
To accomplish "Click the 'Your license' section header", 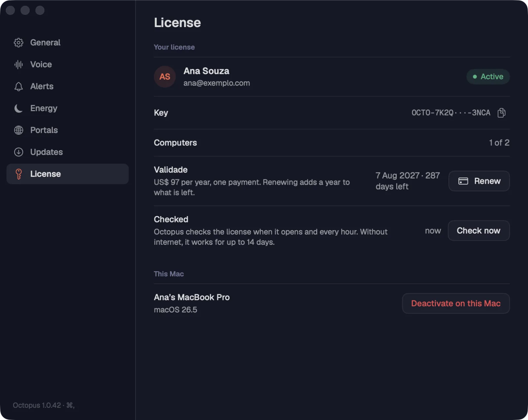I will click(174, 47).
